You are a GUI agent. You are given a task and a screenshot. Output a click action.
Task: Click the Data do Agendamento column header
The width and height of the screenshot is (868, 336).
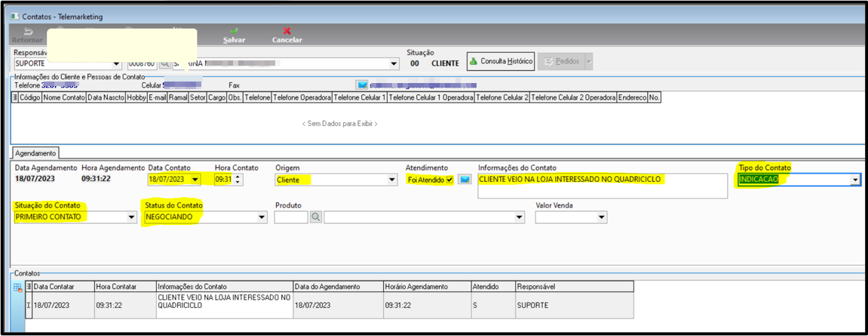pos(338,287)
